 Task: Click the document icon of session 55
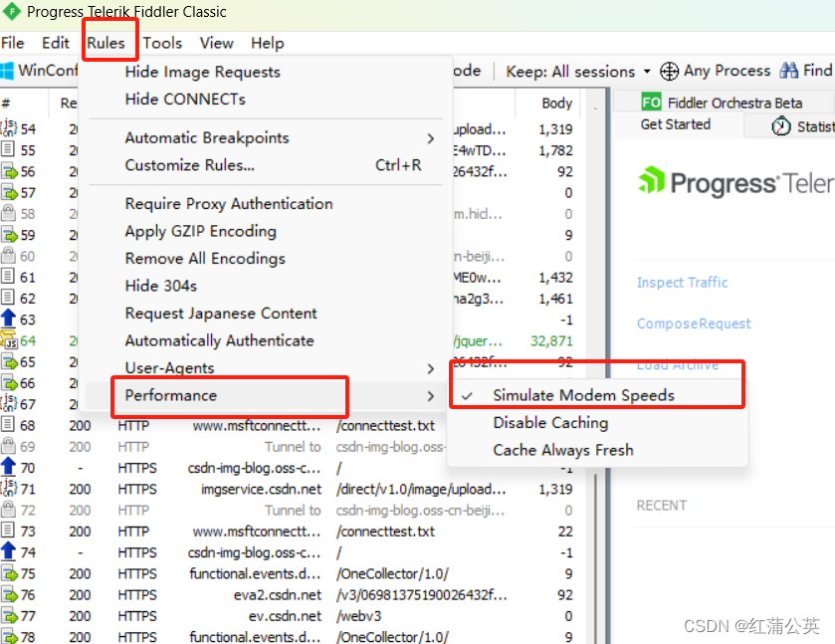(x=8, y=149)
